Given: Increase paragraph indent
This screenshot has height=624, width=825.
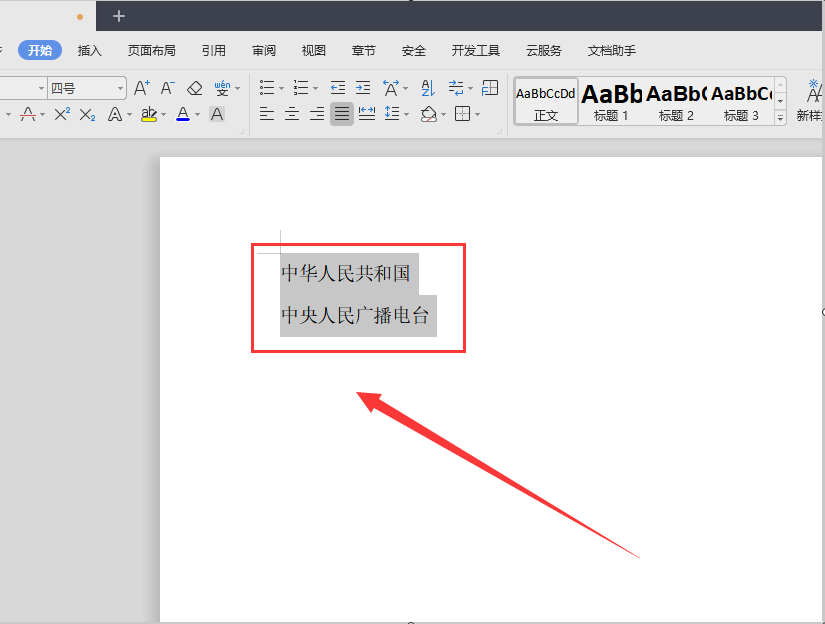Looking at the screenshot, I should (x=363, y=88).
